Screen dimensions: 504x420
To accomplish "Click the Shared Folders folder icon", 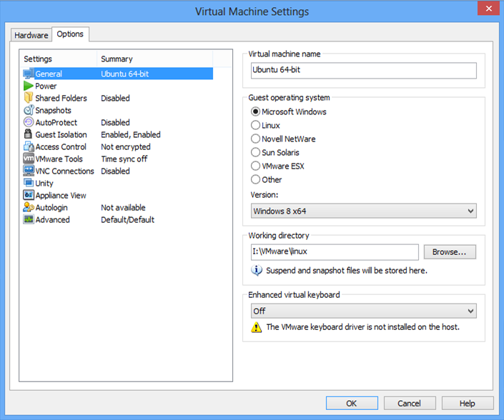I will (x=29, y=98).
